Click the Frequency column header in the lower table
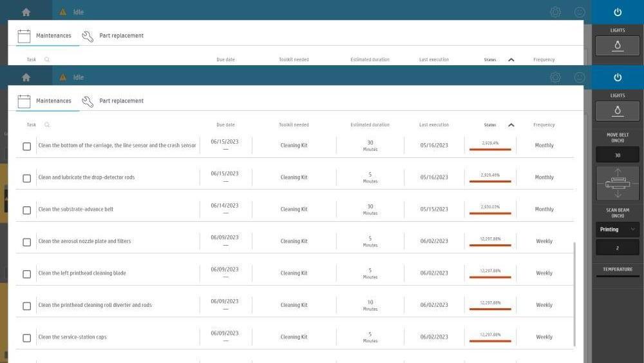644x363 pixels. coord(544,125)
